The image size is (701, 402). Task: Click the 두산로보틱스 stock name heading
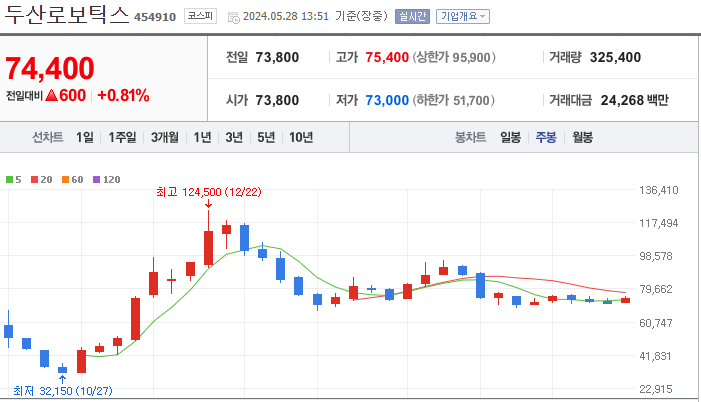click(x=67, y=14)
